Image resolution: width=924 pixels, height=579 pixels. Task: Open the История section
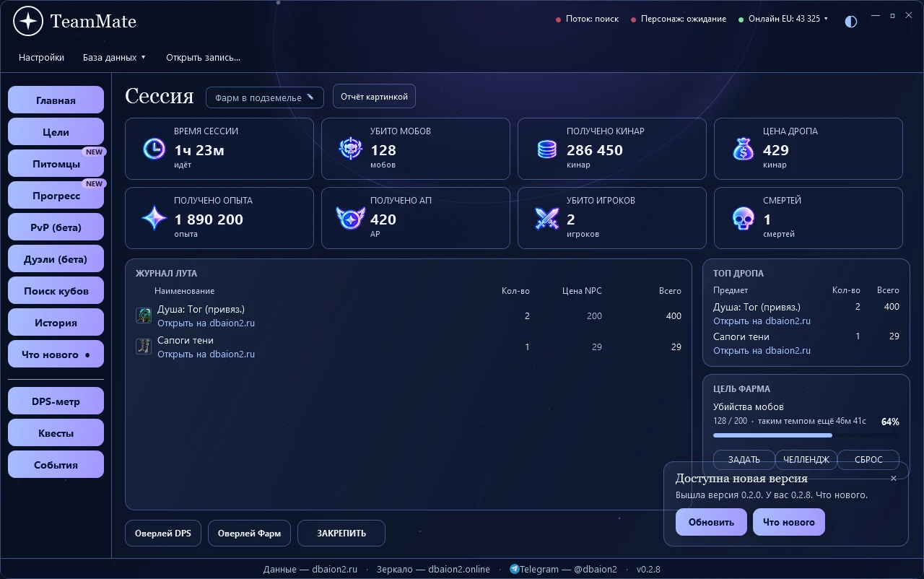pos(56,323)
